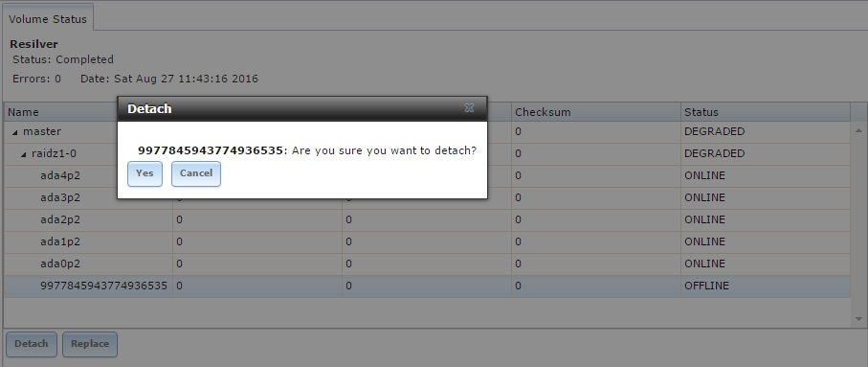The image size is (868, 367).
Task: Cancel the detach confirmation
Action: (x=196, y=173)
